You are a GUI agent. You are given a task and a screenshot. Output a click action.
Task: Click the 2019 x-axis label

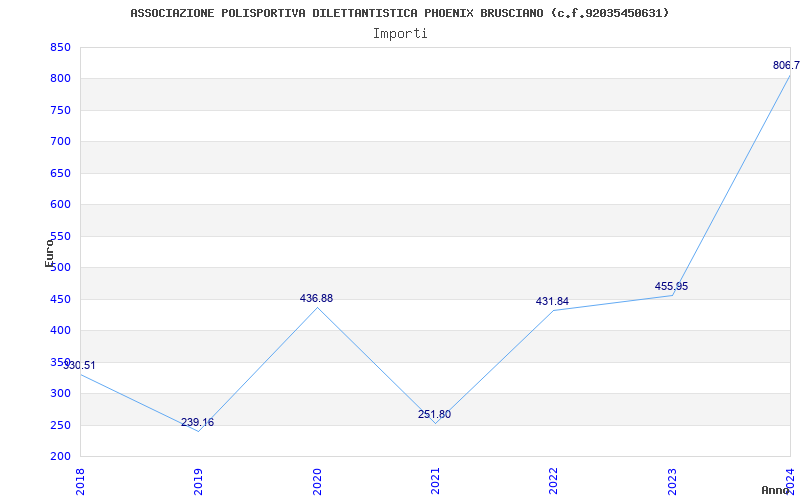tap(198, 481)
